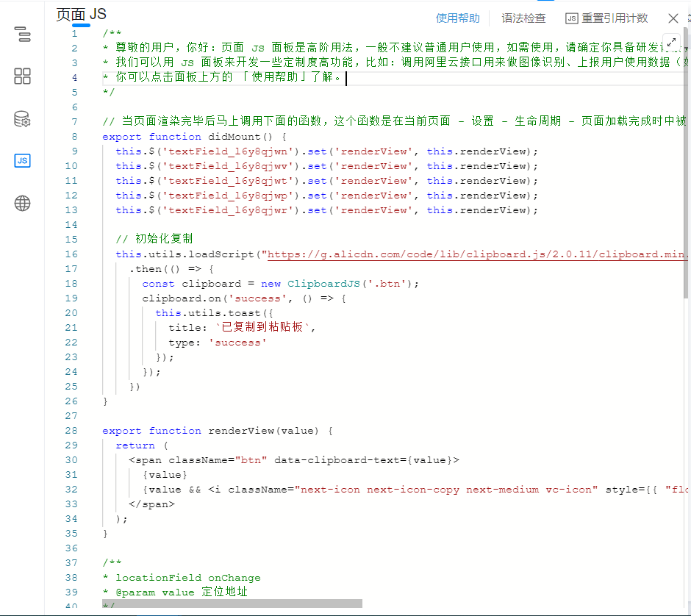Viewport: 691px width, 616px height.
Task: Select the JS panel icon in sidebar
Action: click(22, 161)
